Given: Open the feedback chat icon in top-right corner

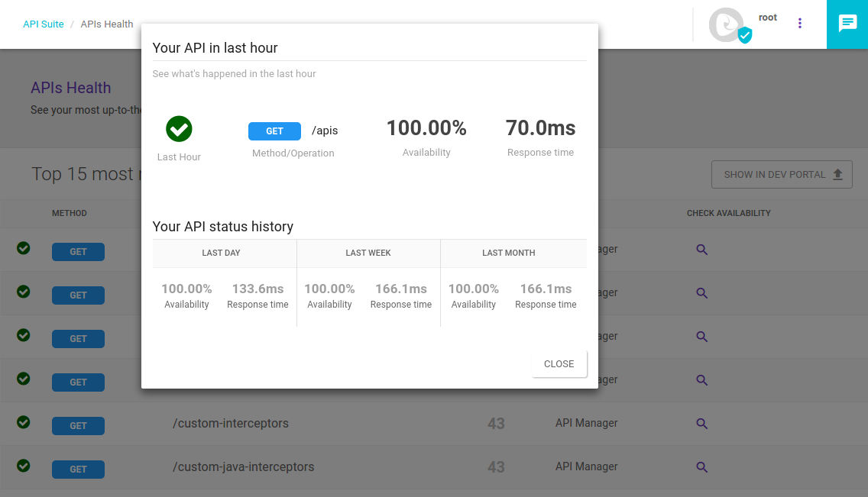Looking at the screenshot, I should (847, 24).
